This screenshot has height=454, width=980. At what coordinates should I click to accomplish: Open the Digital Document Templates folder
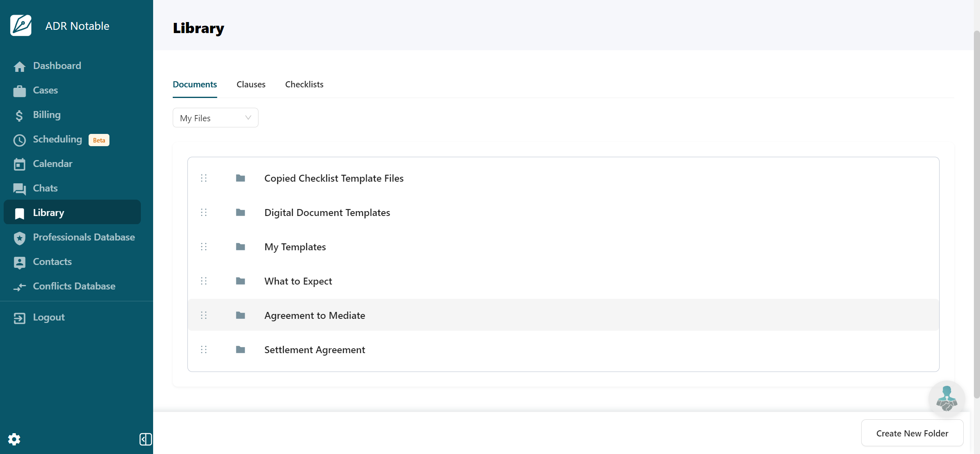tap(327, 213)
